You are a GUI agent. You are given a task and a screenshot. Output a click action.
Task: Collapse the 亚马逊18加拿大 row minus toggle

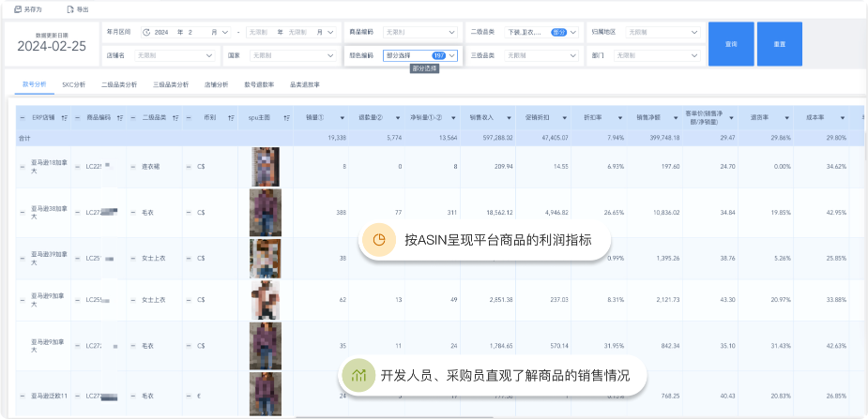22,166
